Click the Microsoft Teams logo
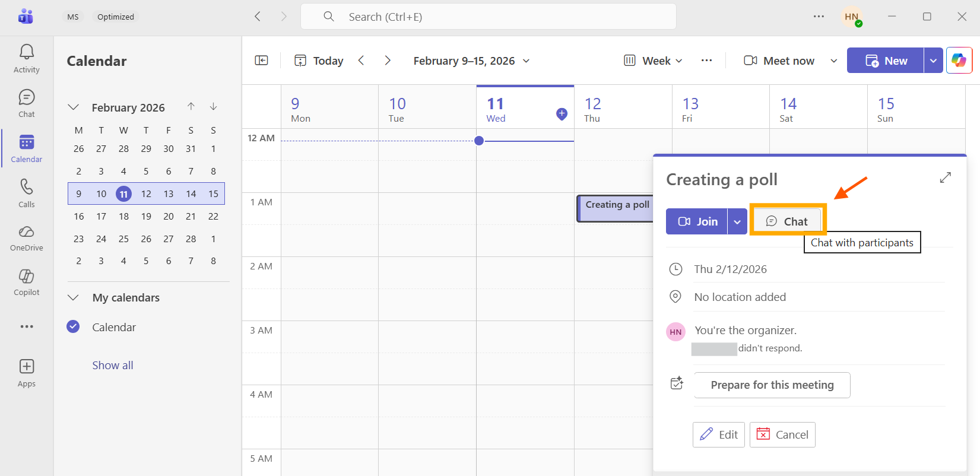The image size is (980, 476). (x=26, y=17)
